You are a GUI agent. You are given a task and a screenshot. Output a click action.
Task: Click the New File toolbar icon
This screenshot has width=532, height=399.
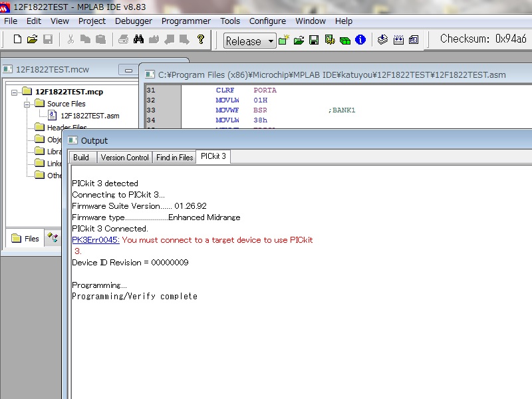[17, 40]
